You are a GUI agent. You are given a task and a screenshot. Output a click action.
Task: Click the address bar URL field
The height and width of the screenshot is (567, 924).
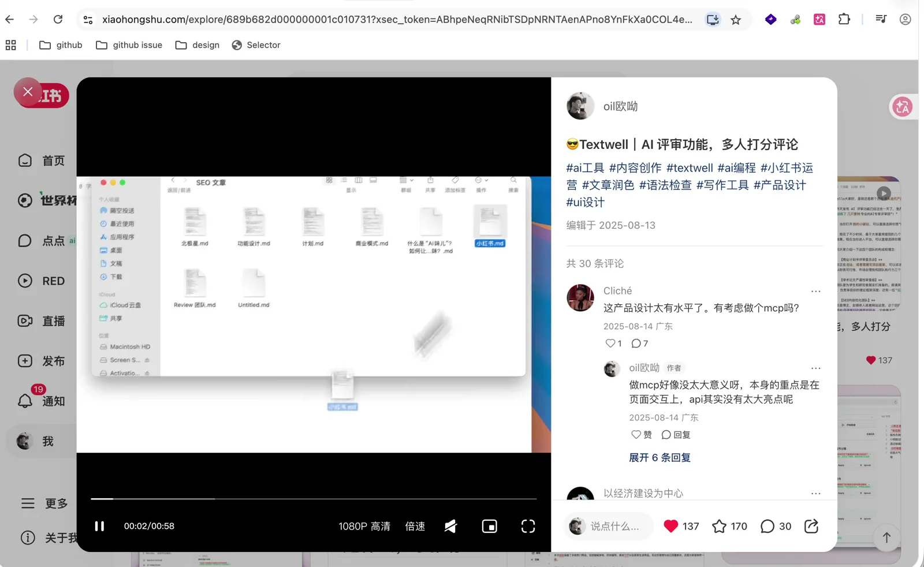397,20
